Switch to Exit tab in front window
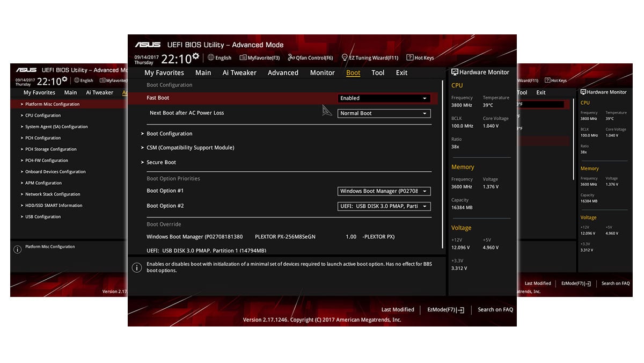This screenshot has height=363, width=644. click(401, 73)
